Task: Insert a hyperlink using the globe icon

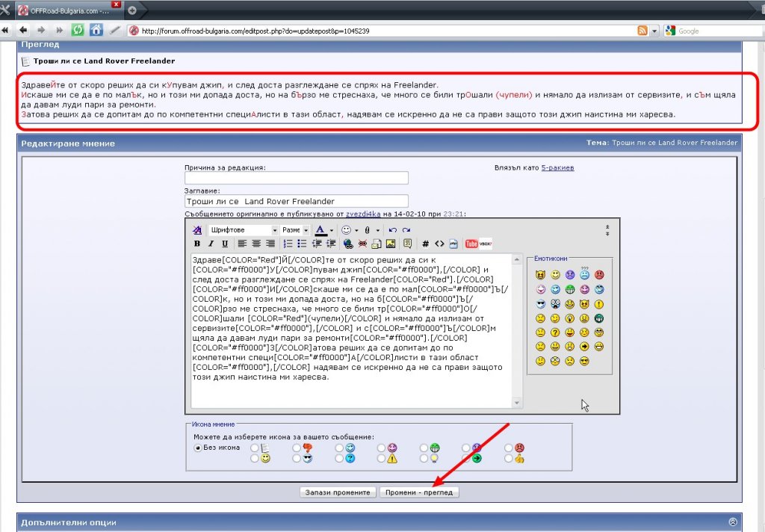Action: [x=348, y=244]
